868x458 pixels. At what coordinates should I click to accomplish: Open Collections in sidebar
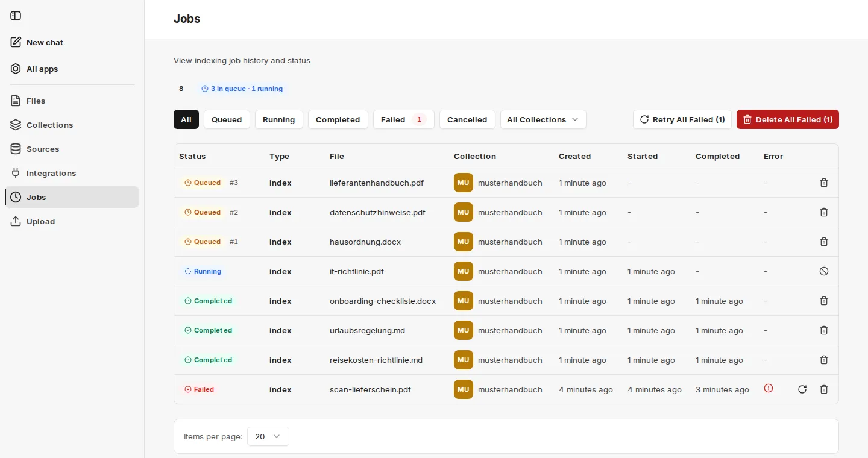(x=72, y=125)
